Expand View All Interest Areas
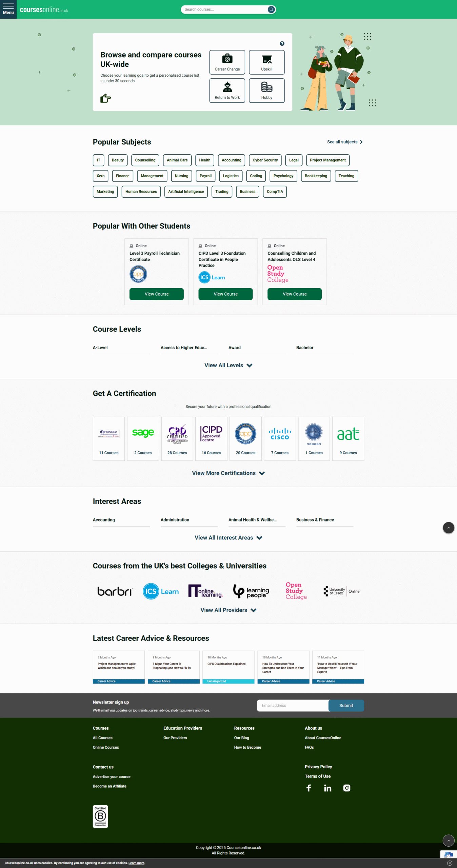The height and width of the screenshot is (868, 457). (228, 538)
